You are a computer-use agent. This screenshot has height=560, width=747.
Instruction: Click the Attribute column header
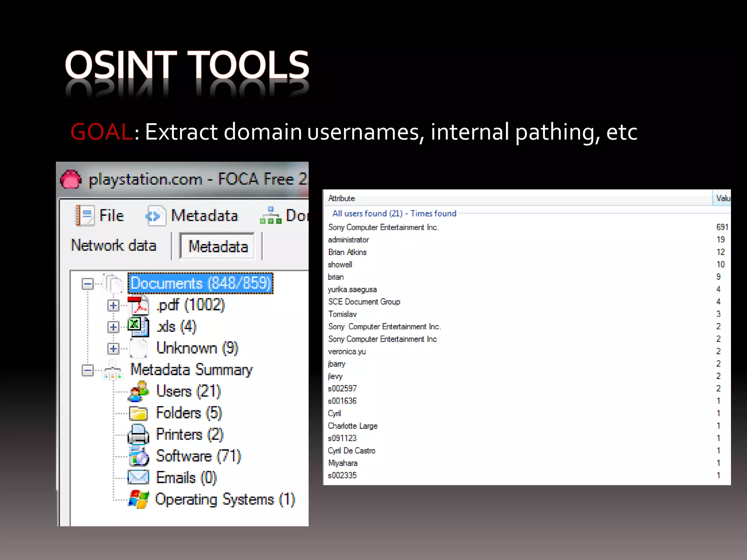pos(518,198)
